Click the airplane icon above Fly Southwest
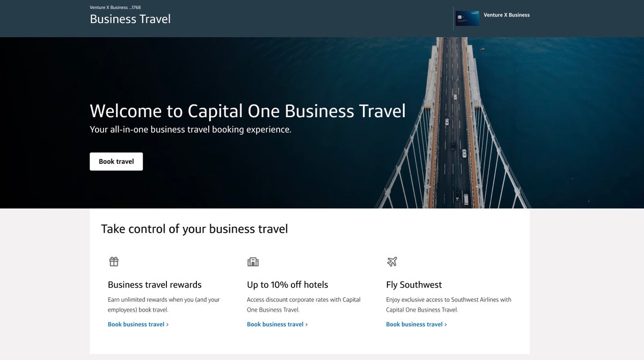Screen dimensions: 644x360 pos(392,262)
